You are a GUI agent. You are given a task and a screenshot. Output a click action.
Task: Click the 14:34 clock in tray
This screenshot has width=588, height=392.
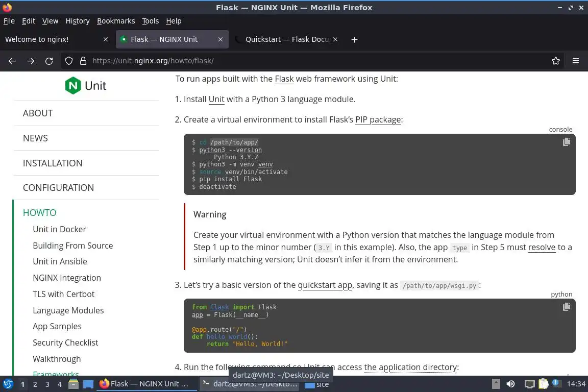[576, 384]
